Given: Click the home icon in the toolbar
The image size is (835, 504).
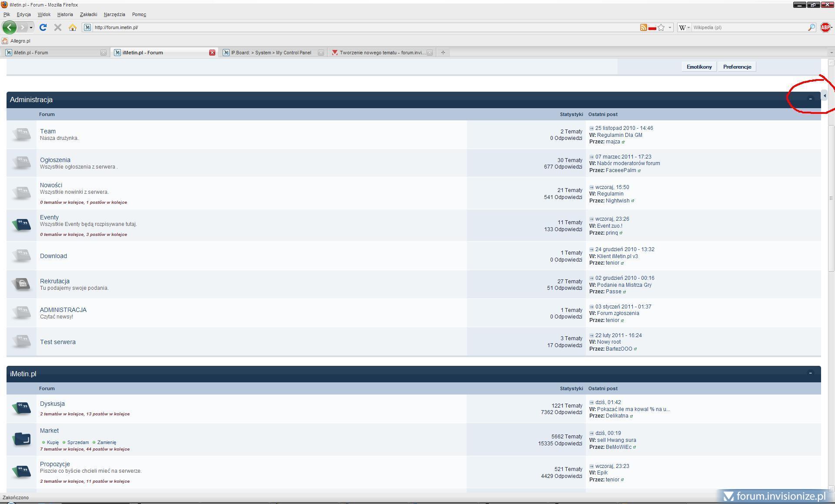Looking at the screenshot, I should tap(73, 27).
